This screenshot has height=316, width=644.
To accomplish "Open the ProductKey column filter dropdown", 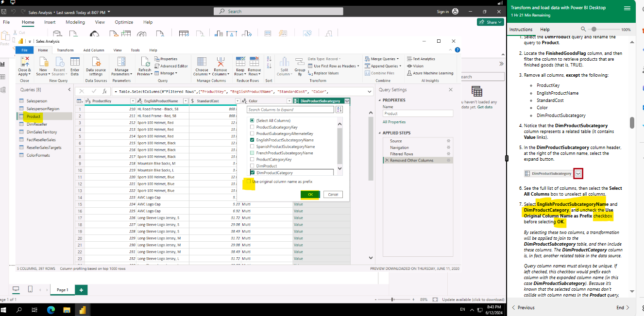I will [x=133, y=101].
